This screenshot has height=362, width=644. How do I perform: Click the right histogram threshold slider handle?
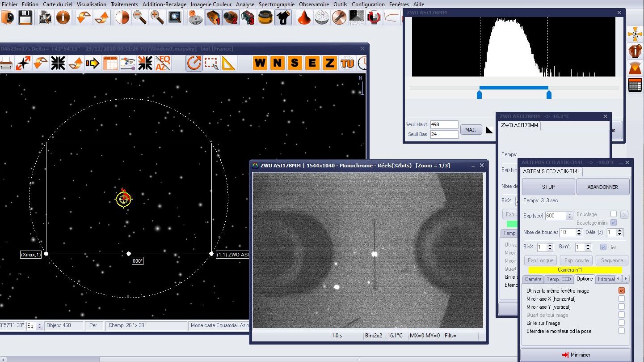[x=549, y=95]
